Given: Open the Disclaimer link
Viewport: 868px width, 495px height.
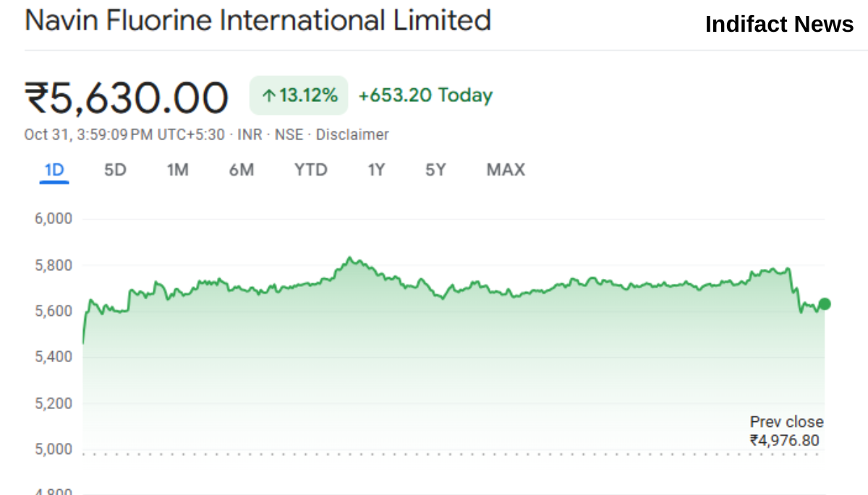Looking at the screenshot, I should coord(352,134).
